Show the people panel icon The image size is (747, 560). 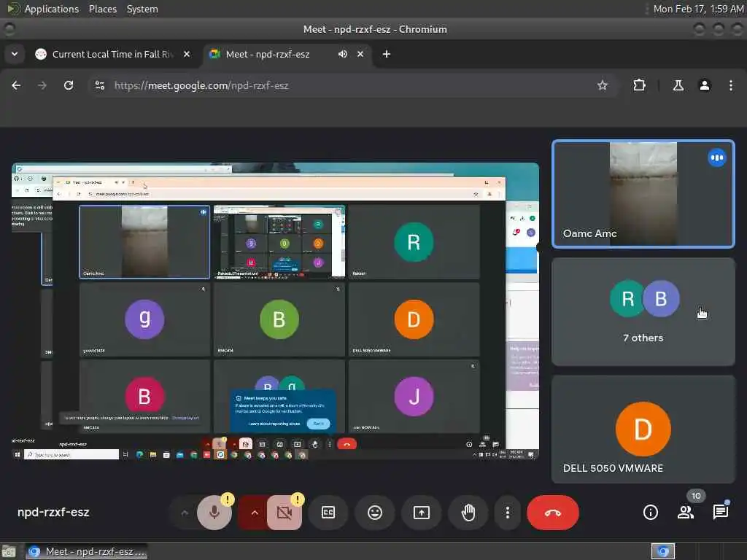pyautogui.click(x=686, y=513)
